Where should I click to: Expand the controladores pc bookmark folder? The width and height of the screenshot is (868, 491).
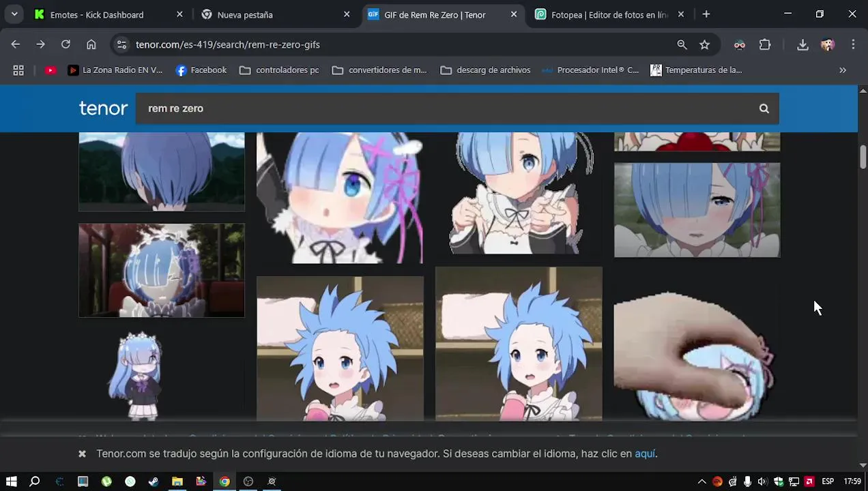[x=279, y=70]
